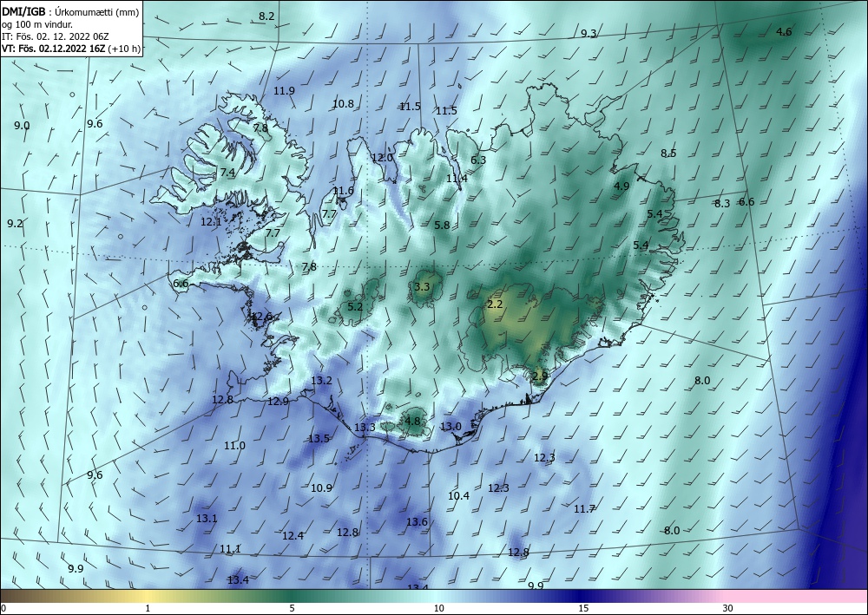Click the '3.3' value over the glacier
This screenshot has width=868, height=615.
[422, 286]
